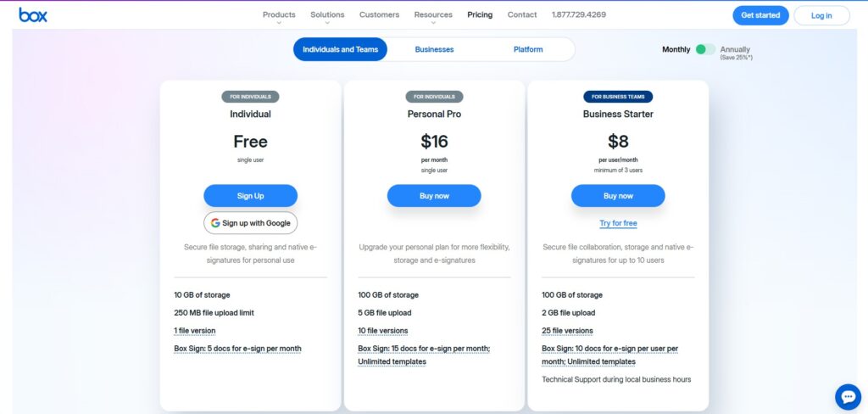Switch to the Platform tab

[x=528, y=49]
